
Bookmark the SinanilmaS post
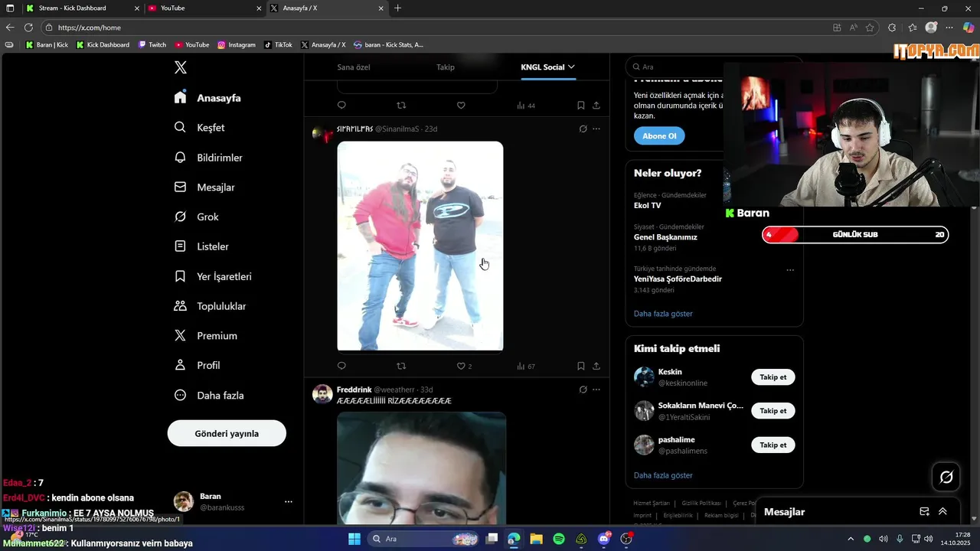(x=581, y=366)
